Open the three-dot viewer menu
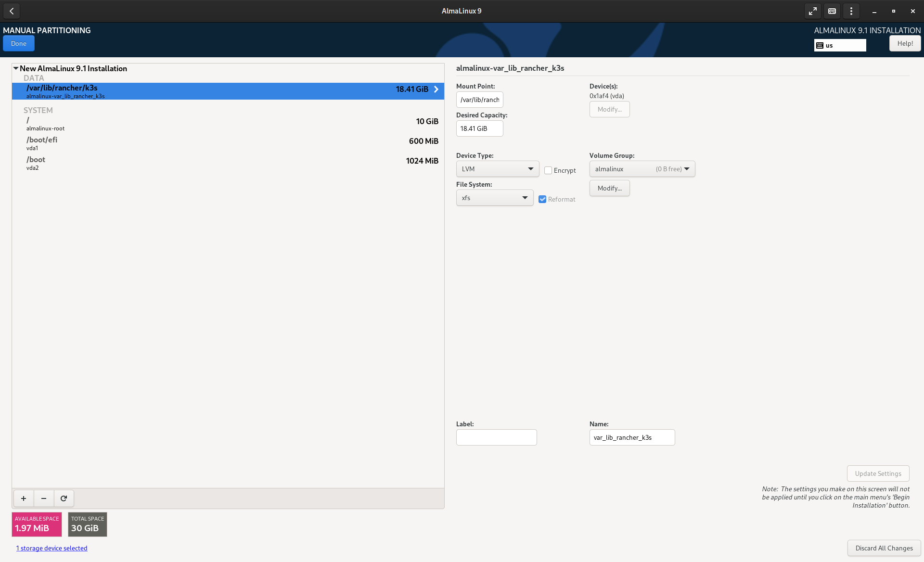 point(851,11)
